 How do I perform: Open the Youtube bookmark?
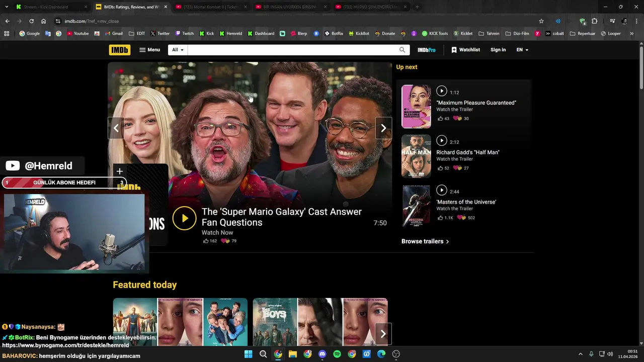[77, 34]
